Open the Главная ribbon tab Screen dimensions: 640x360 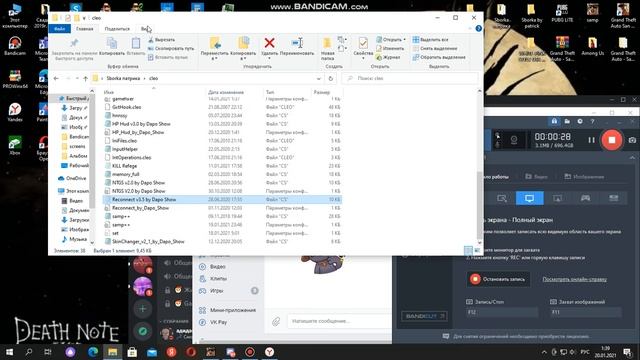tap(84, 29)
